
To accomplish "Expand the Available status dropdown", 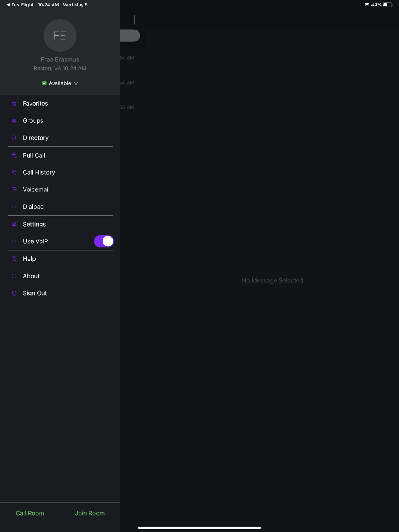I will tap(60, 83).
